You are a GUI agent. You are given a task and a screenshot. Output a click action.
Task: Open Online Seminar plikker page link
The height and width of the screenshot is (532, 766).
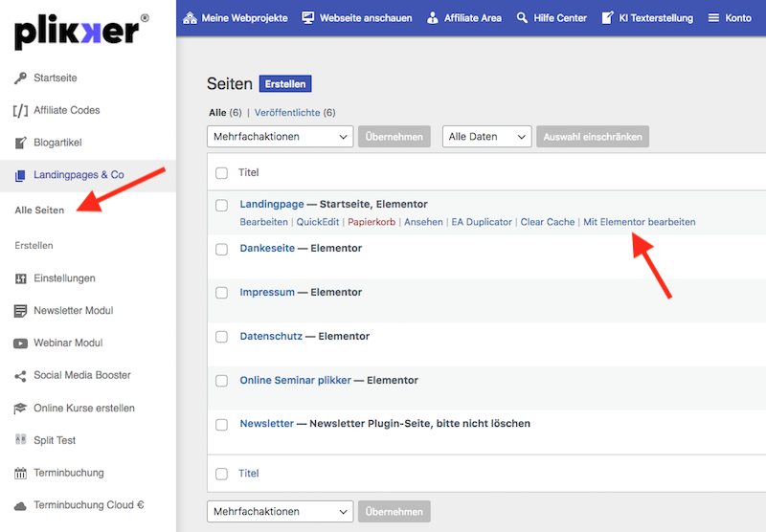tap(296, 380)
